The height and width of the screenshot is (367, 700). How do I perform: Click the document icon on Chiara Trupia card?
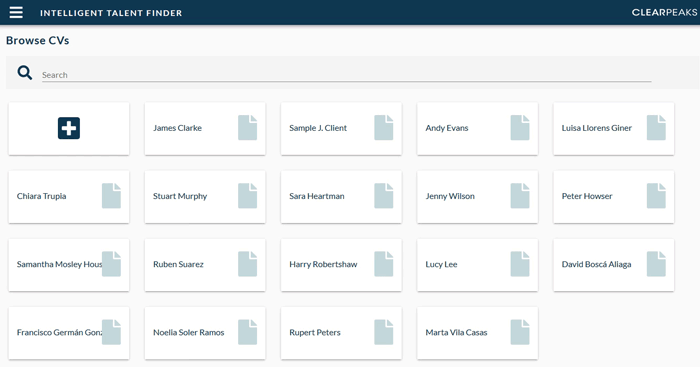point(111,196)
